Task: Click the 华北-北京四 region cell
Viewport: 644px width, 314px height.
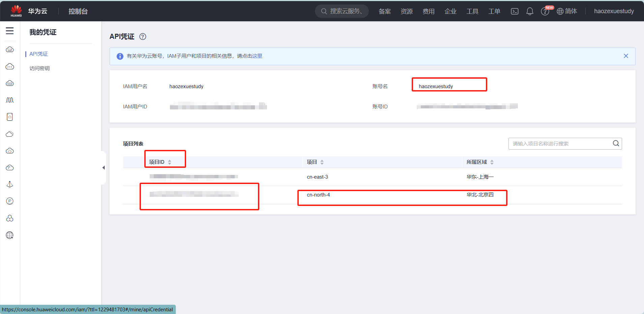Action: click(x=480, y=195)
